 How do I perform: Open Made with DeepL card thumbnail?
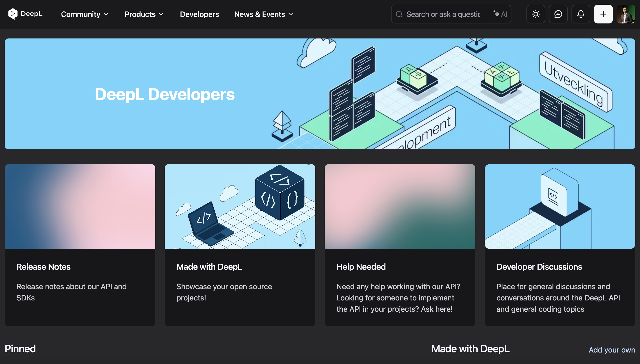[240, 206]
